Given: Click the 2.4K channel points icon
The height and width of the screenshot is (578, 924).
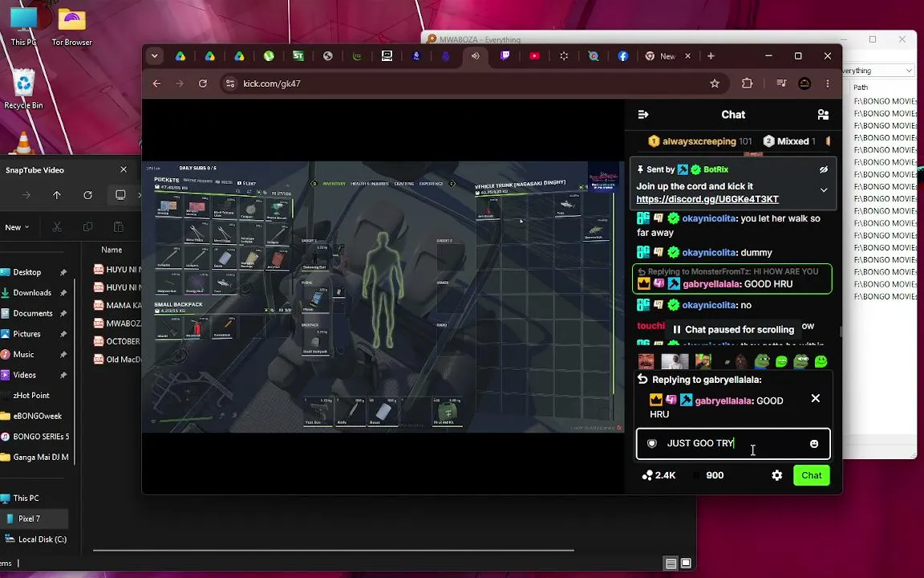Looking at the screenshot, I should (647, 475).
